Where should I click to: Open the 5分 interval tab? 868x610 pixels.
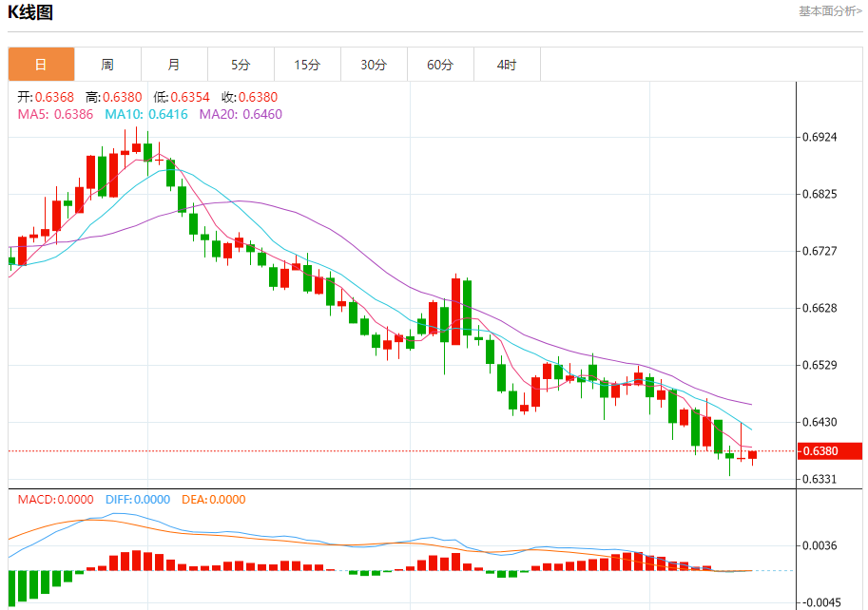241,65
